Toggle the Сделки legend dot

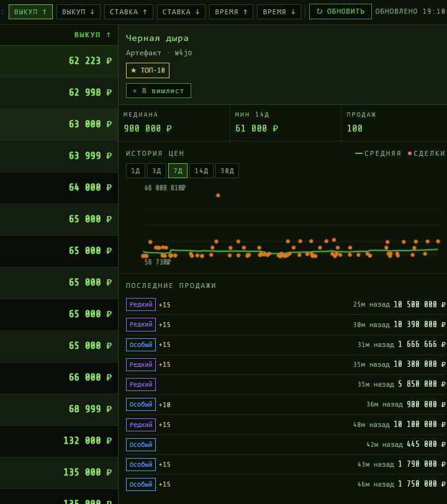426,154
